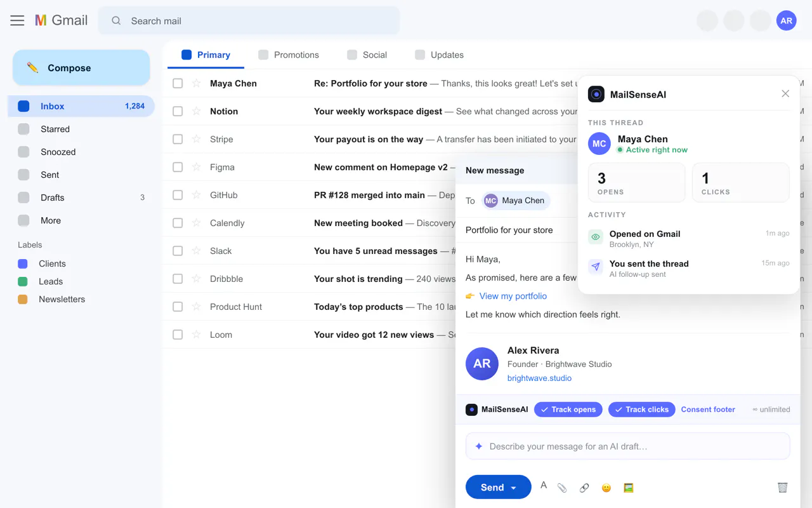Select the Figma email checkbox

click(x=178, y=167)
